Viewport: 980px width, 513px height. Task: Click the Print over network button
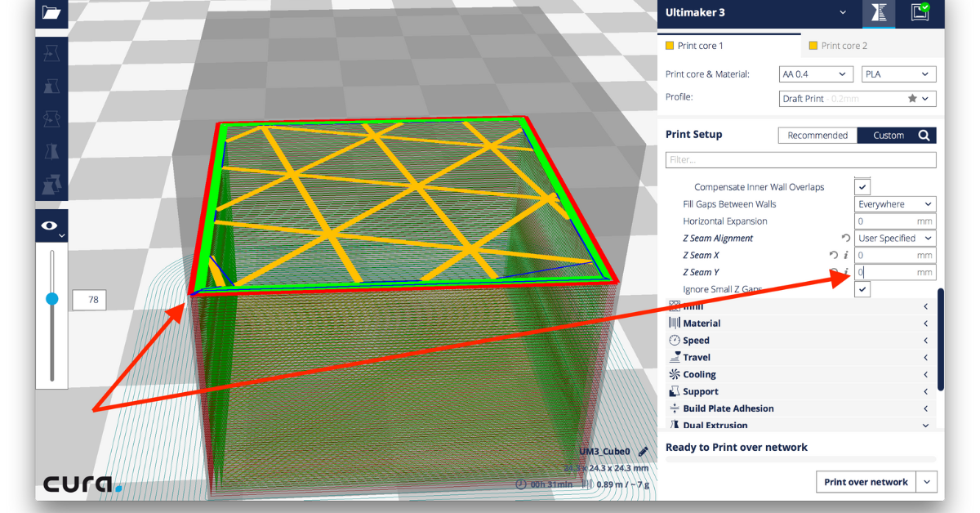(866, 482)
